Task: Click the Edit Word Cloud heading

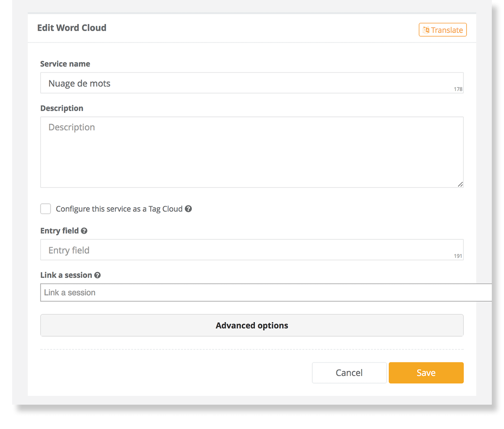Action: coord(72,28)
